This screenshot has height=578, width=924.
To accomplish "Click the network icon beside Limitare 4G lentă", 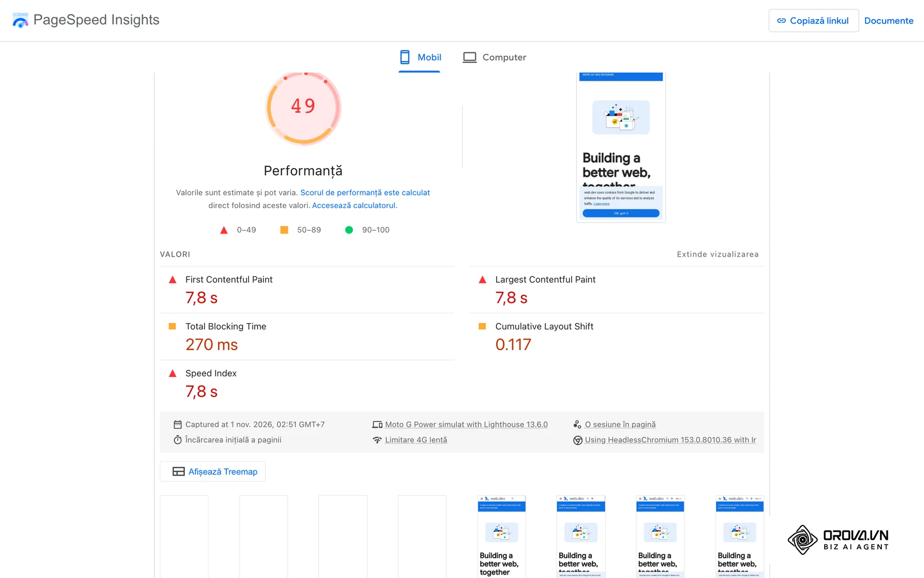I will coord(378,440).
